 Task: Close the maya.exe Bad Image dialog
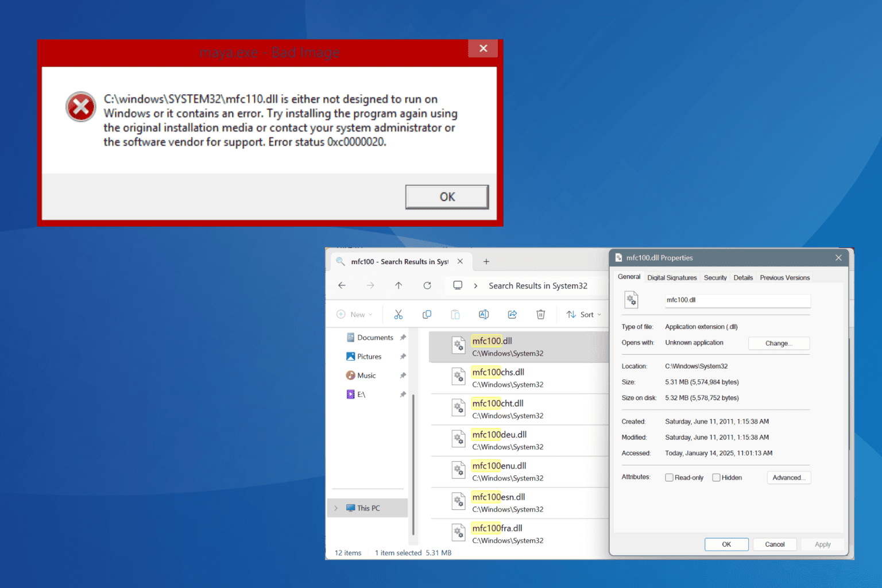pyautogui.click(x=483, y=49)
